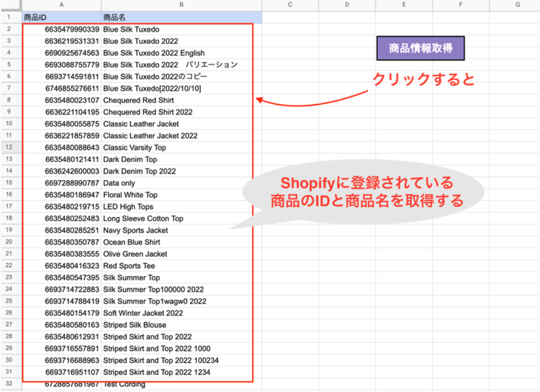This screenshot has width=540, height=392.
Task: Click cell with ID 6636221104195
Action: coord(62,112)
